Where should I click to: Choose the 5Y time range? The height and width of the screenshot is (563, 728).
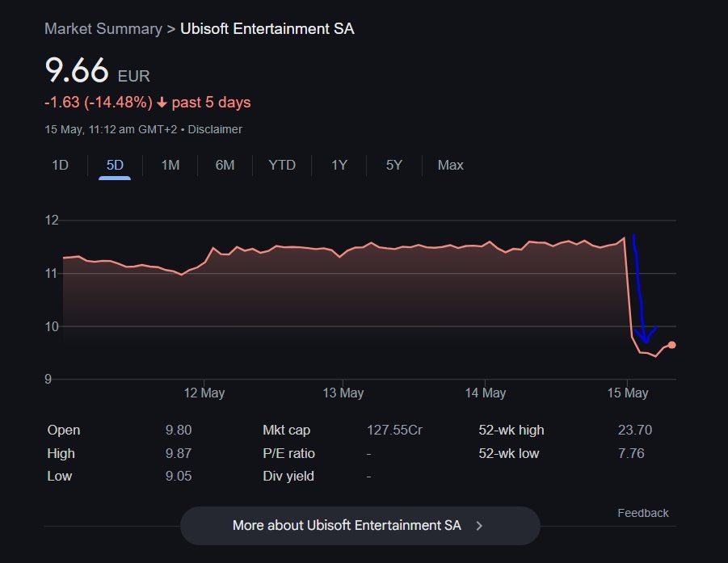click(394, 166)
